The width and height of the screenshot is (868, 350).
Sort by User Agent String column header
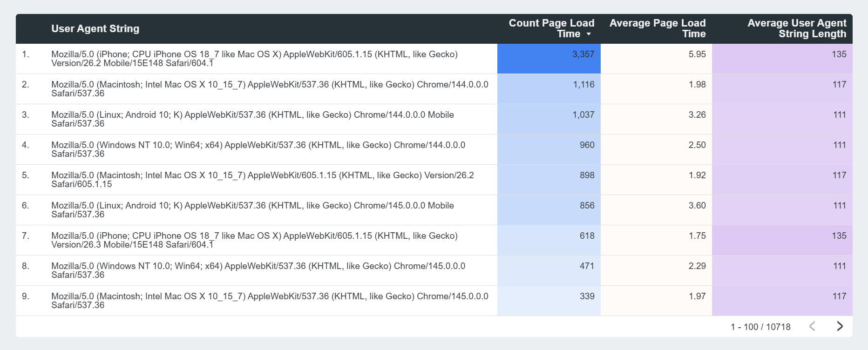[95, 28]
